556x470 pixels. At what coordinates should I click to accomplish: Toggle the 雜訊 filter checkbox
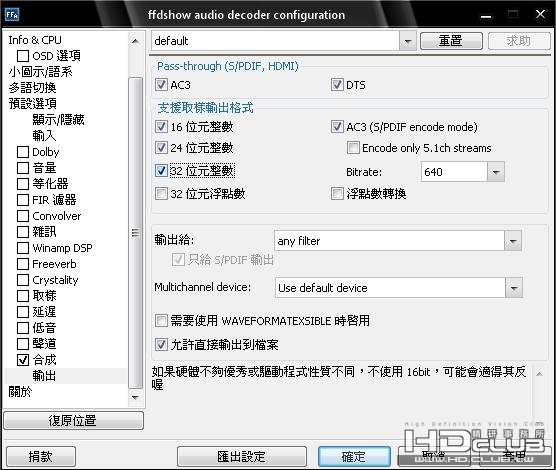point(23,232)
